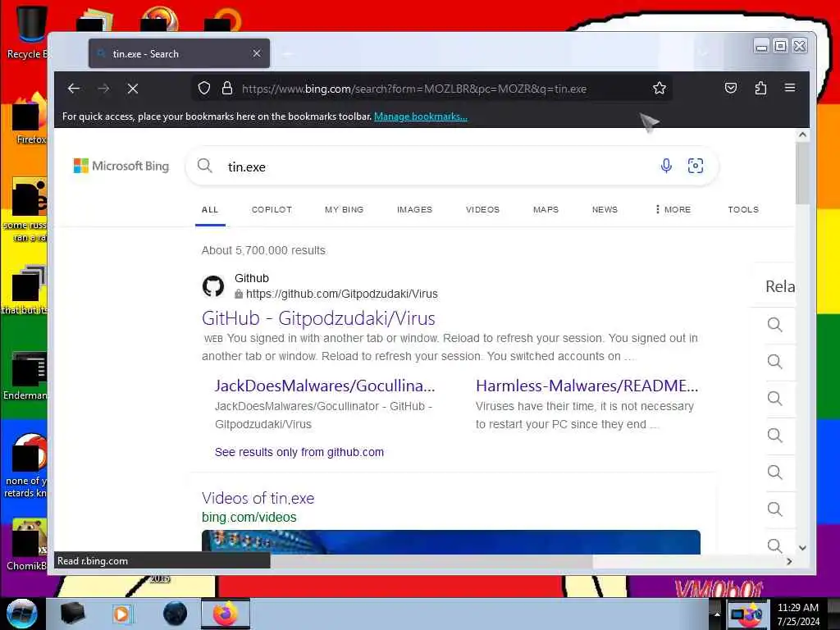Screen dimensions: 840x630
Task: Open the MAPS tab
Action: (546, 209)
